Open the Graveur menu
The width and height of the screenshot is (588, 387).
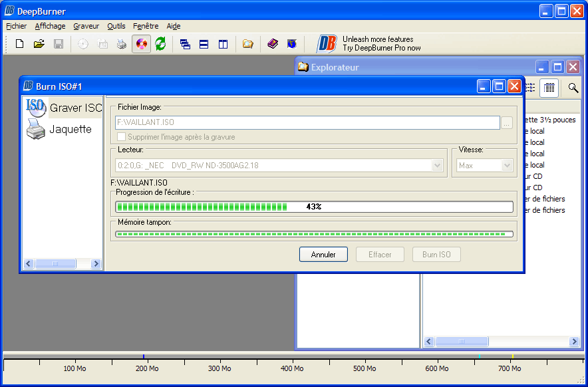pos(86,26)
